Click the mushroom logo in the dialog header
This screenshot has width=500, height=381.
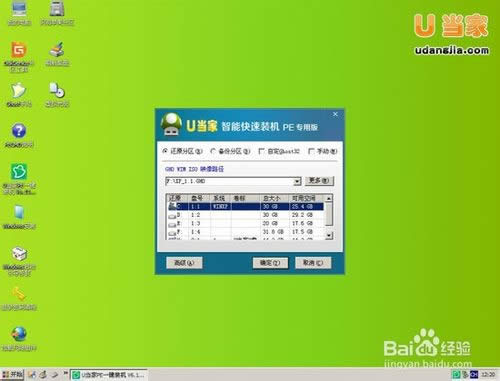point(171,124)
